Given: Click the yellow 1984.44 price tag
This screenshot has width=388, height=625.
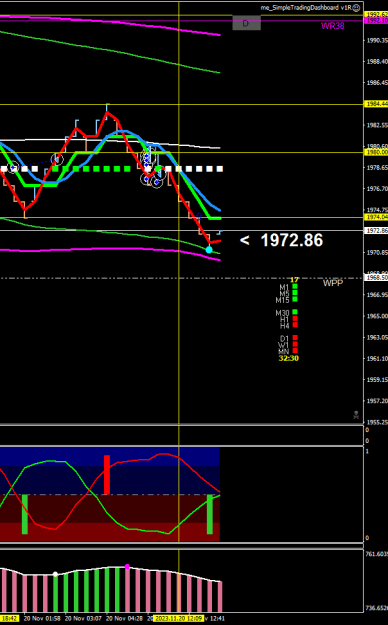Looking at the screenshot, I should [x=376, y=104].
